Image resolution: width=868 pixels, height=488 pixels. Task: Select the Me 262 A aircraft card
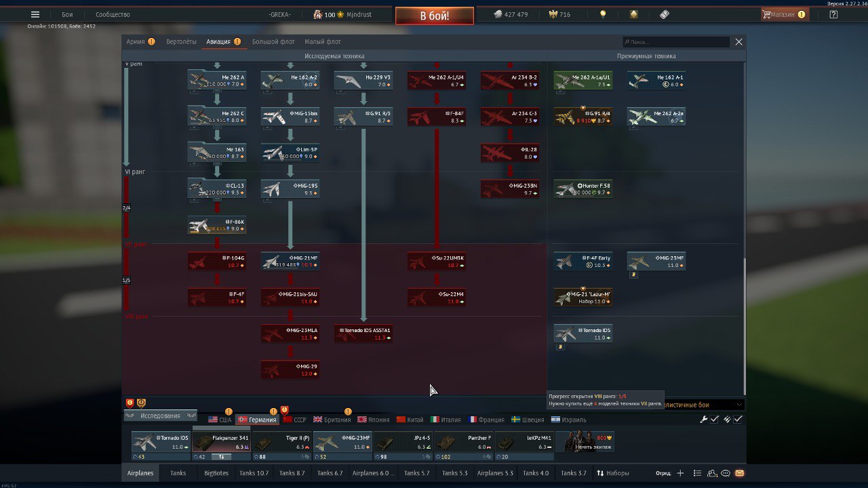pos(217,81)
